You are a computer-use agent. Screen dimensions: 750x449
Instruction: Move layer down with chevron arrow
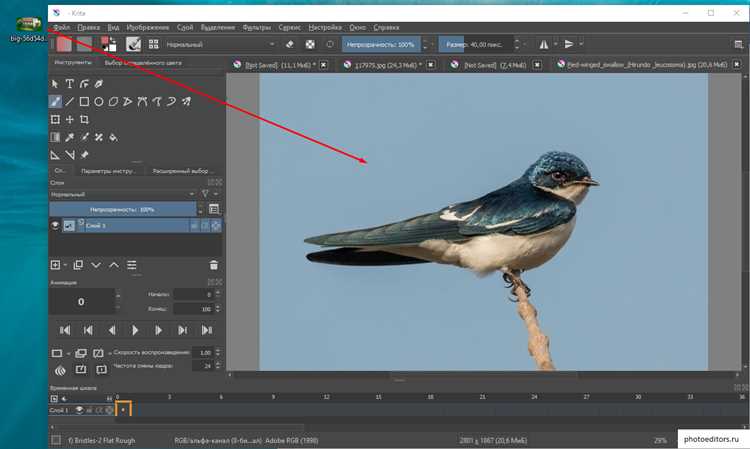96,265
